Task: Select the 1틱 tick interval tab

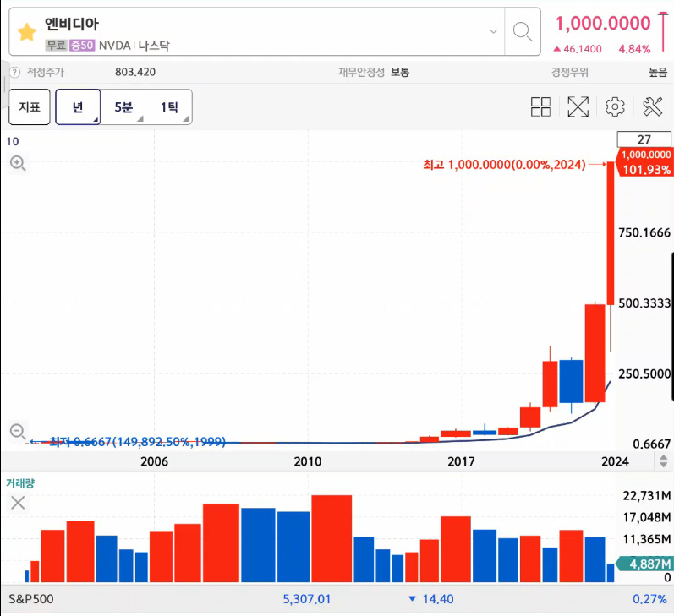Action: point(169,107)
